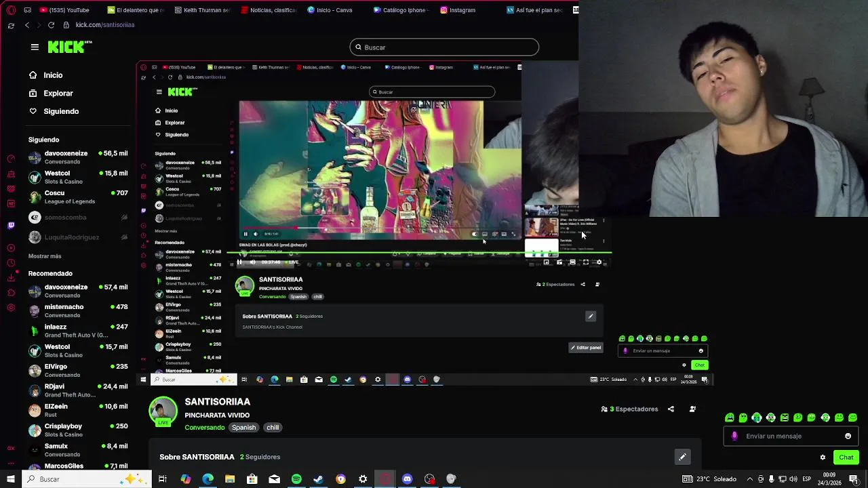
Task: Click the browser back arrow
Action: (27, 25)
